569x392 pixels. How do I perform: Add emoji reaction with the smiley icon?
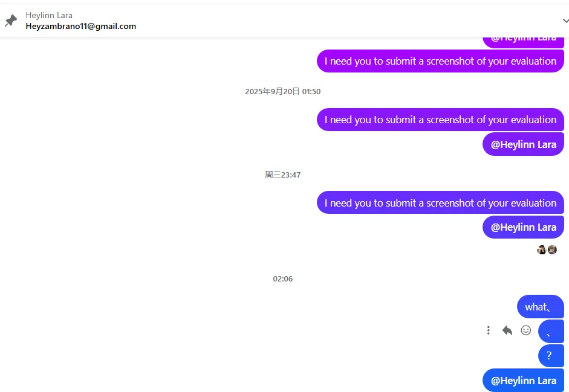pos(526,330)
